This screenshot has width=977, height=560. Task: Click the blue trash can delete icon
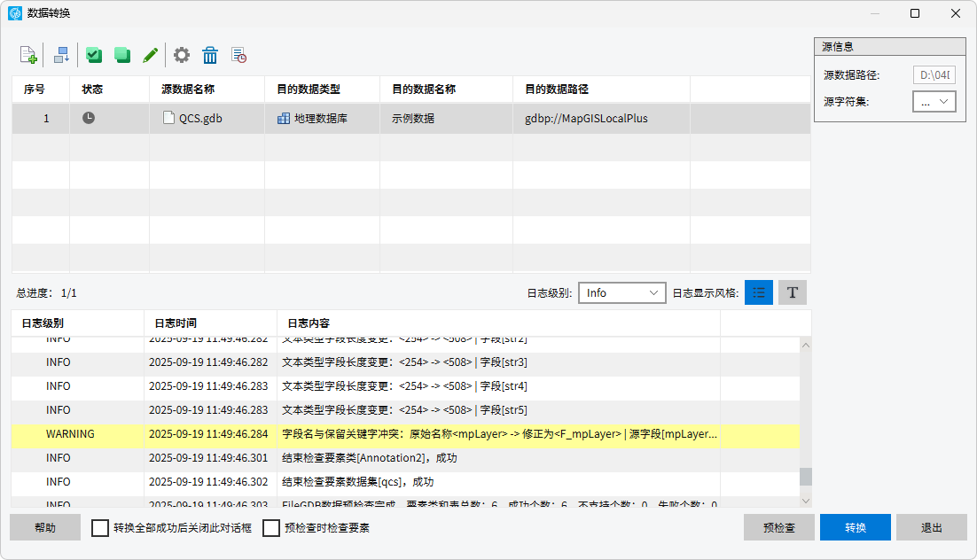click(x=210, y=55)
